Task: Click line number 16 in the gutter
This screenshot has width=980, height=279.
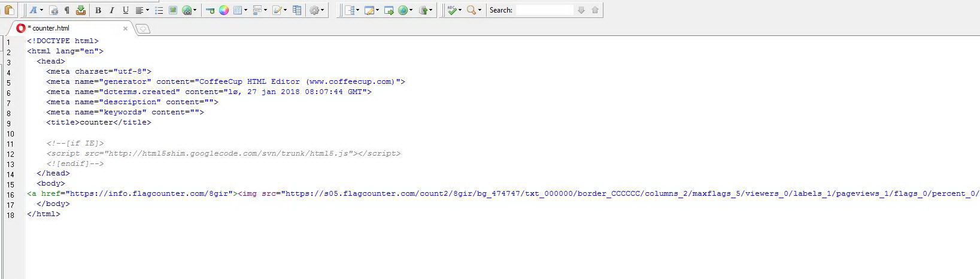Action: (10, 195)
